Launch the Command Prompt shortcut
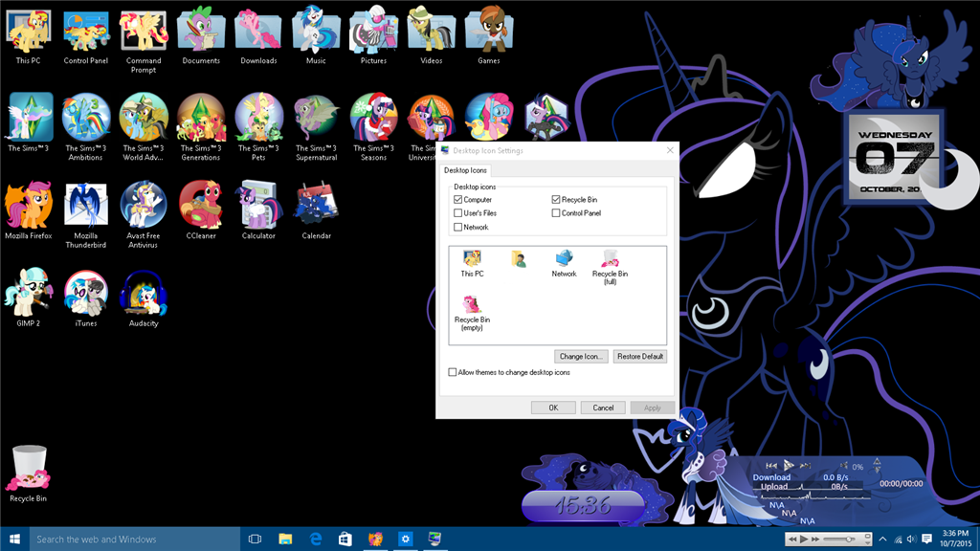 point(144,40)
